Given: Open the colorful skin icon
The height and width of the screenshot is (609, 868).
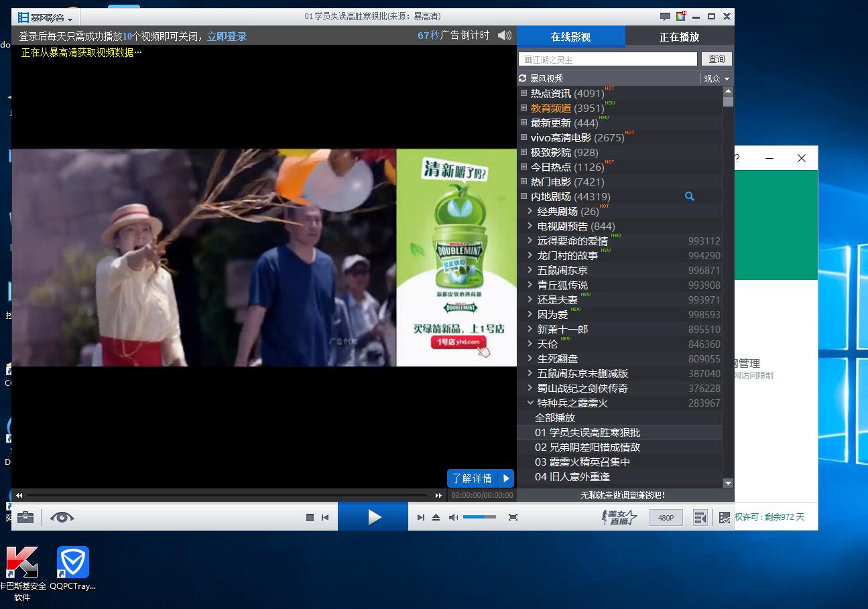Looking at the screenshot, I should (681, 16).
